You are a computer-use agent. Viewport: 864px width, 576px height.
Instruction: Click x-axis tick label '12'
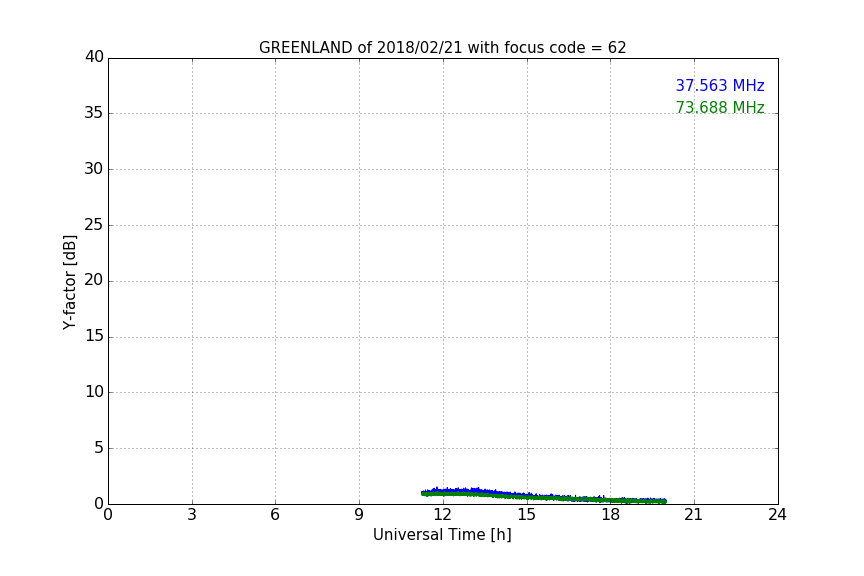pos(443,515)
